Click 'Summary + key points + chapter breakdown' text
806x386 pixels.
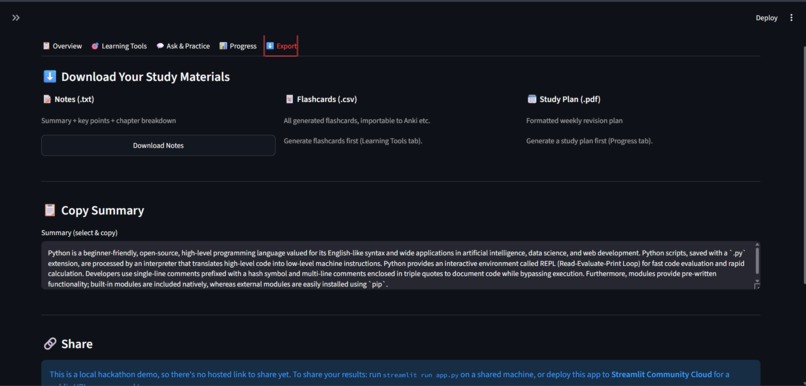tap(109, 121)
